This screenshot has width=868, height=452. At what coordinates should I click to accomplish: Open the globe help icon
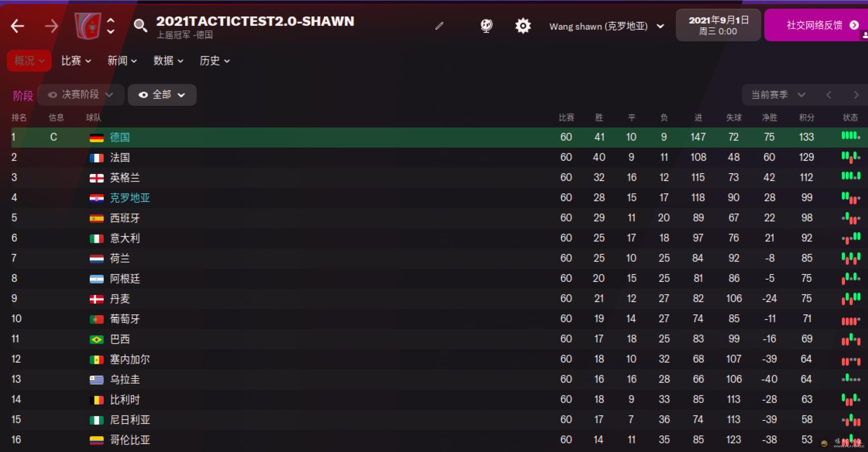(486, 26)
